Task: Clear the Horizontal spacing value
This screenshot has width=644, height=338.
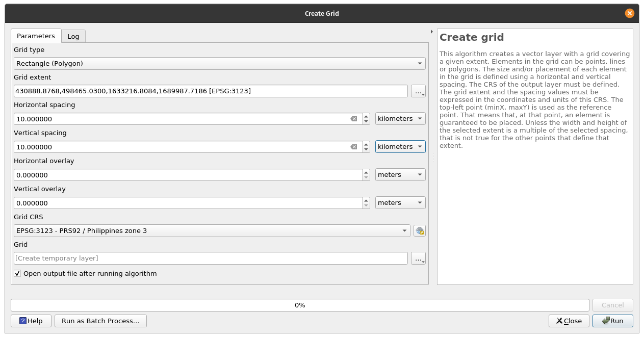Action: tap(353, 119)
